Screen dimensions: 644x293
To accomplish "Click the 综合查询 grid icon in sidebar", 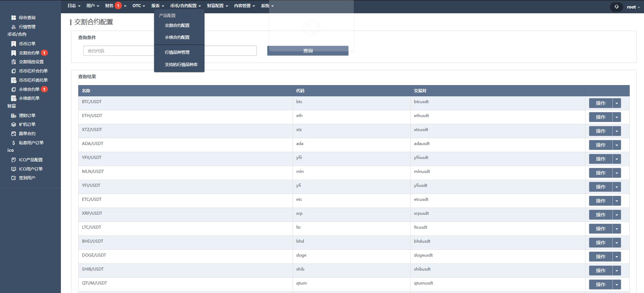I will point(14,18).
